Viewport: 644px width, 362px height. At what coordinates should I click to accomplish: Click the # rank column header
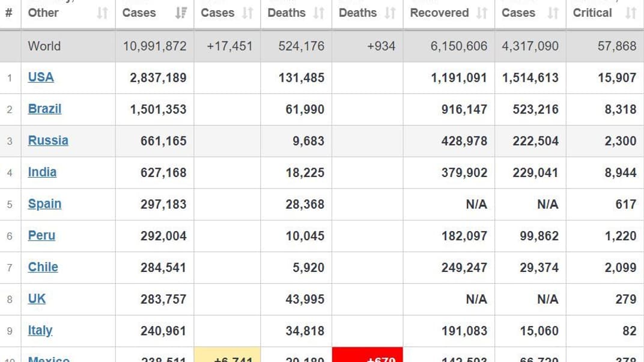tap(8, 13)
